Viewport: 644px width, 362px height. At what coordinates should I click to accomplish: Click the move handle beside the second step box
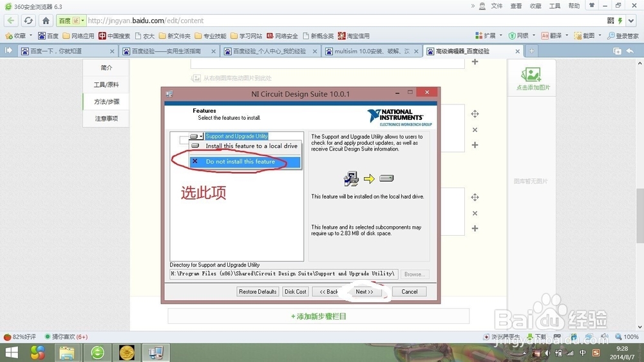[x=475, y=114]
